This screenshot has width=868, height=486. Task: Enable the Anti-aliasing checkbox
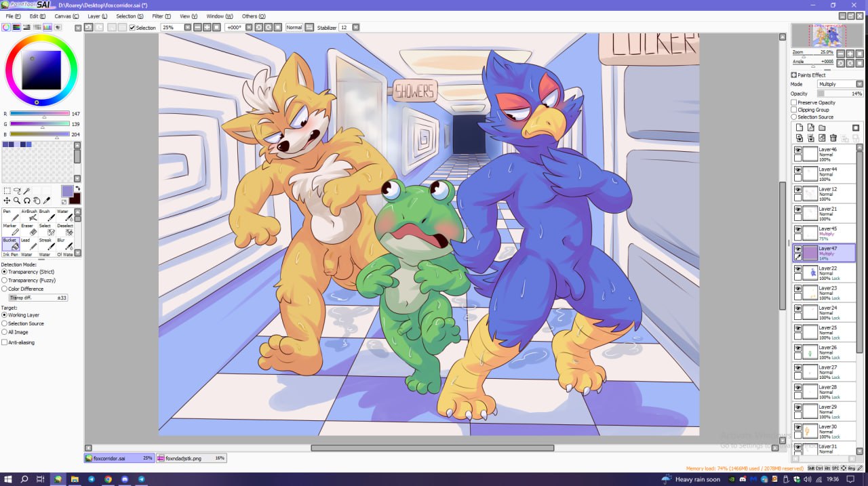click(x=5, y=342)
